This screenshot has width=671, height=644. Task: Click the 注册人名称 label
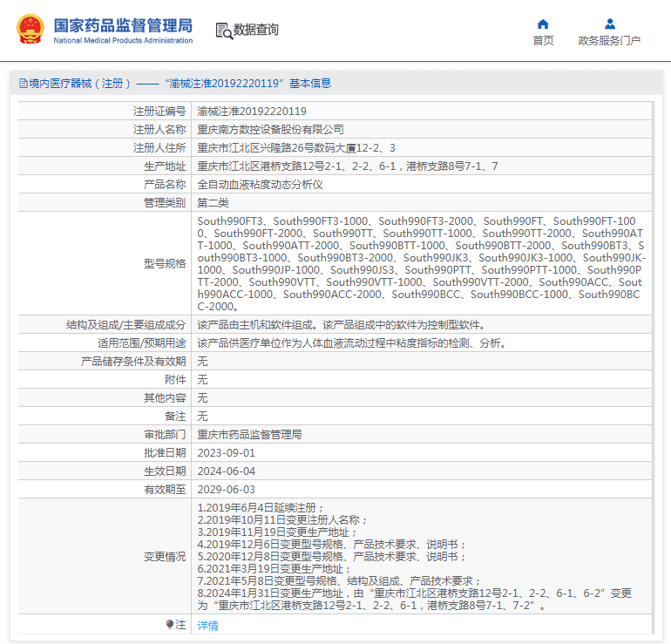(x=159, y=130)
